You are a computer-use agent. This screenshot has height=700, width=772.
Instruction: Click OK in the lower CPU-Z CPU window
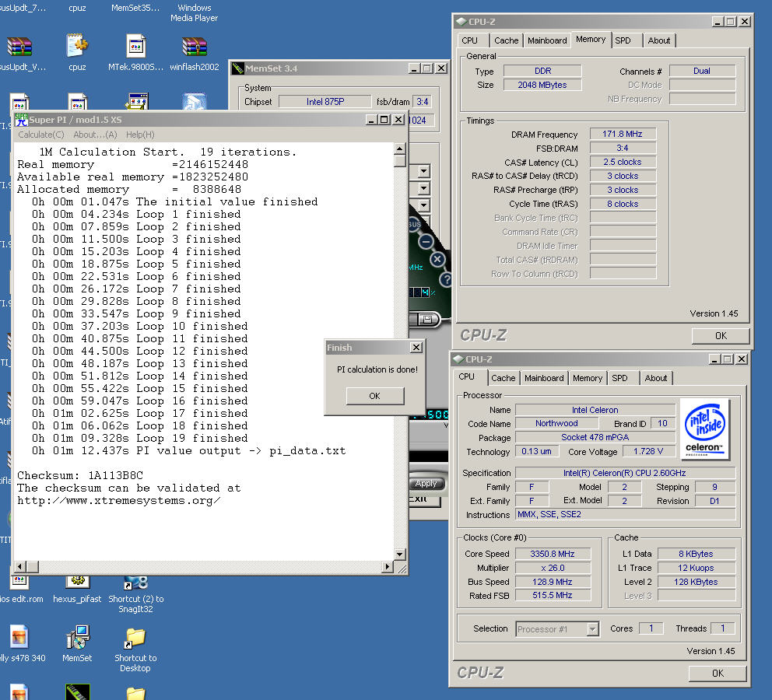[x=718, y=673]
